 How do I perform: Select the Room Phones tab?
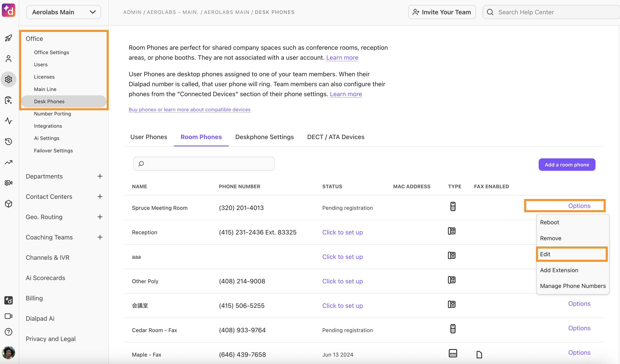pyautogui.click(x=201, y=137)
